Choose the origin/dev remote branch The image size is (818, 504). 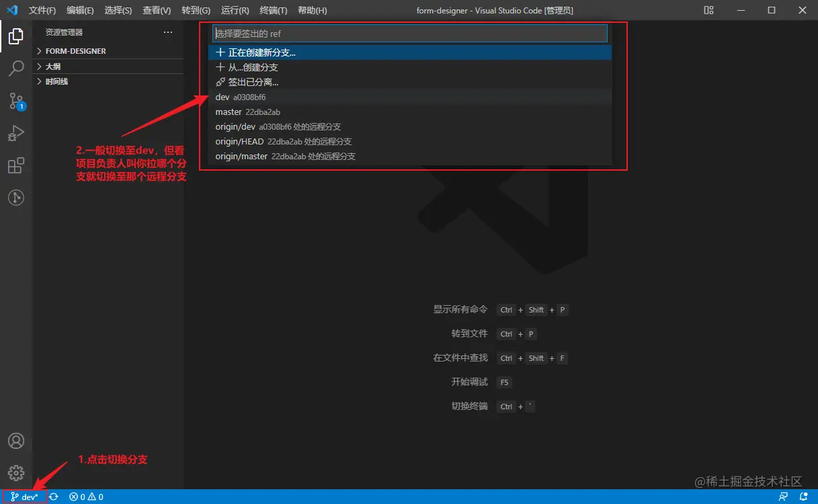coord(410,126)
